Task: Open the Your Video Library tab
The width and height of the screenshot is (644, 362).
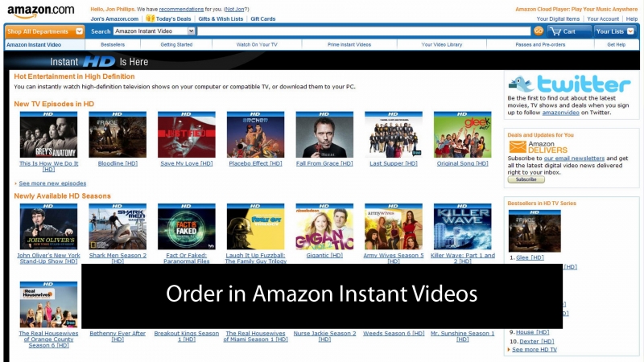Action: pos(444,44)
